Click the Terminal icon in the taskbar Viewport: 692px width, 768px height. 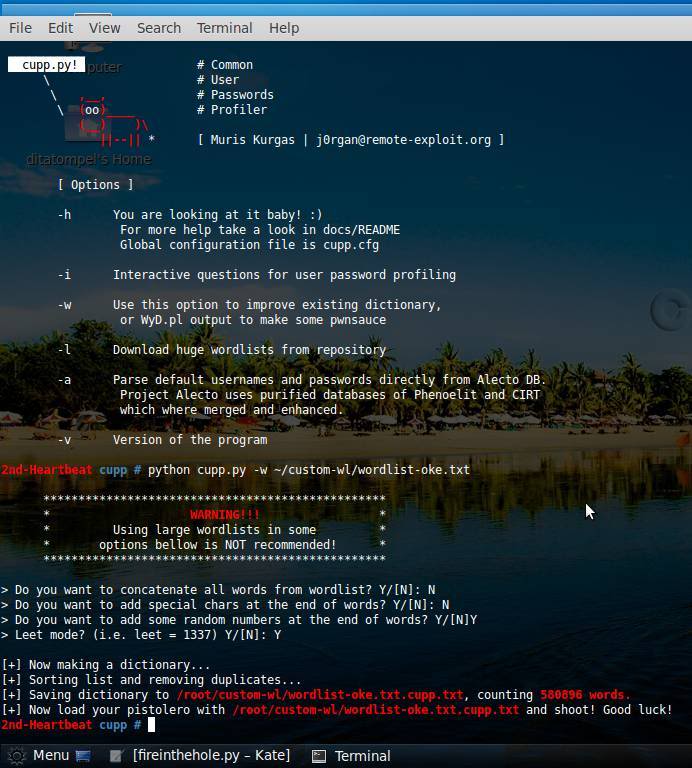point(319,756)
